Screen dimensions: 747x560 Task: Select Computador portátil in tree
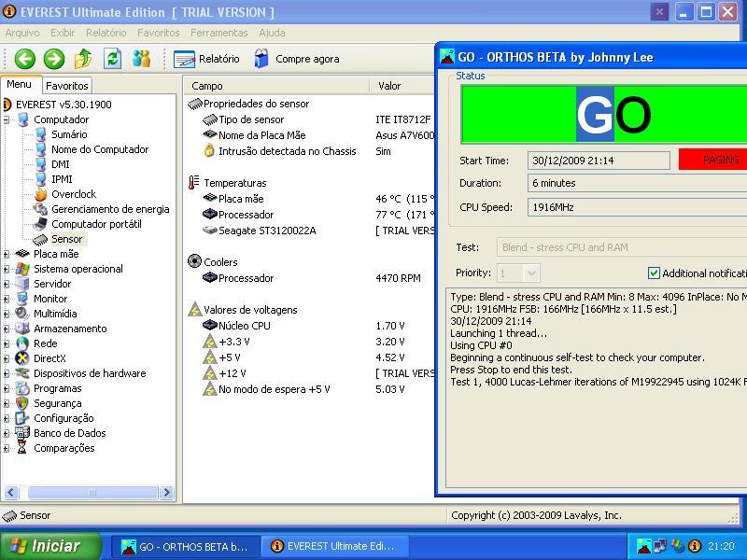(x=96, y=224)
